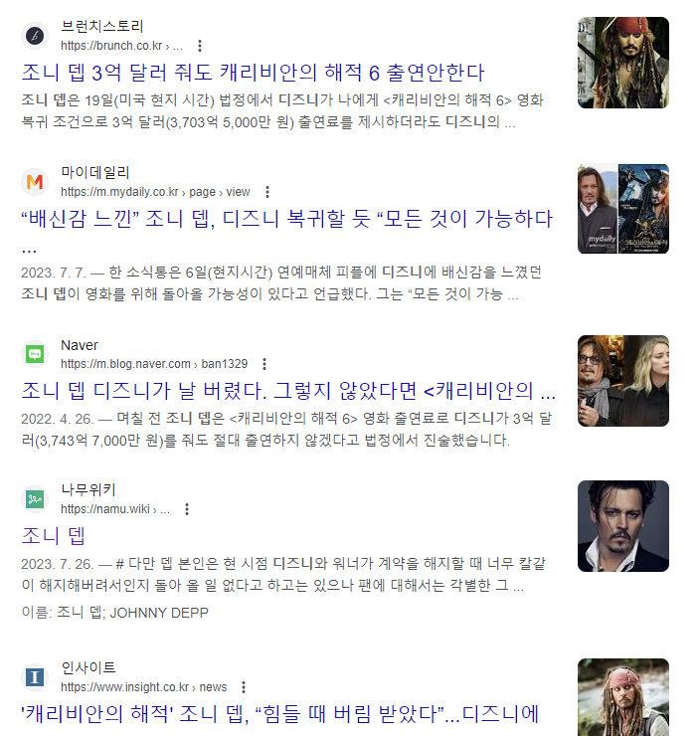Click the www.insight.co.kr news URL

[143, 687]
